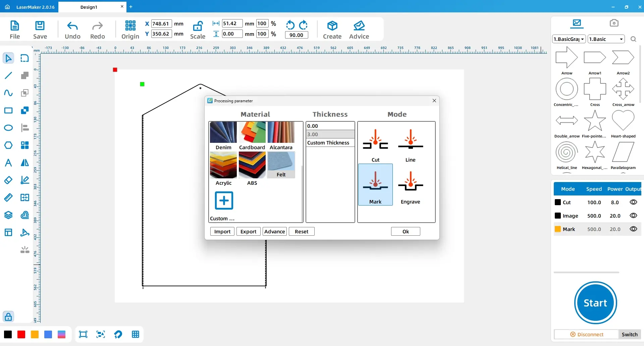Open the Origin grid selector
The image size is (644, 346).
click(130, 25)
